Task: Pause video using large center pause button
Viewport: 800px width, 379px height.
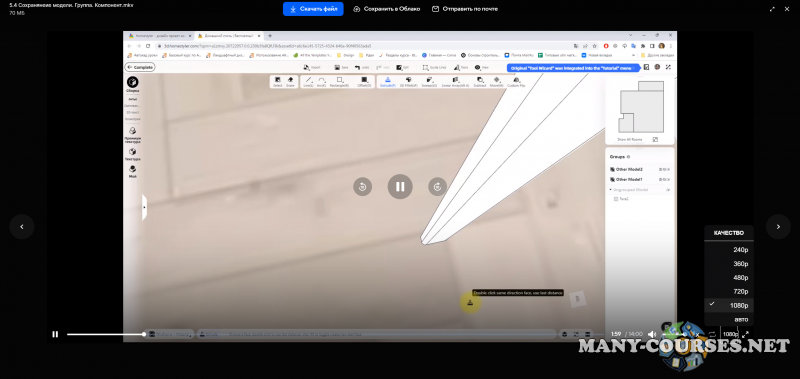Action: 400,187
